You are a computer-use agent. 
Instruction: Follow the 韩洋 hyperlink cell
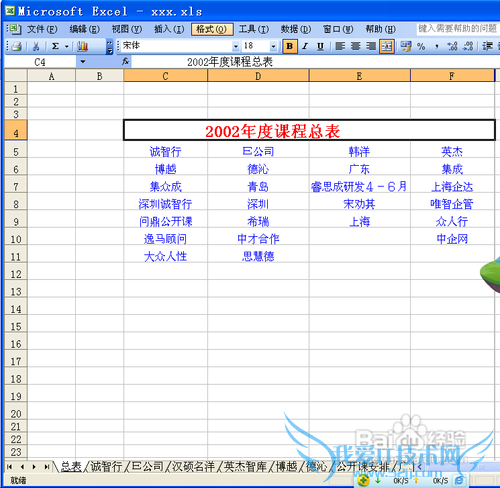359,152
